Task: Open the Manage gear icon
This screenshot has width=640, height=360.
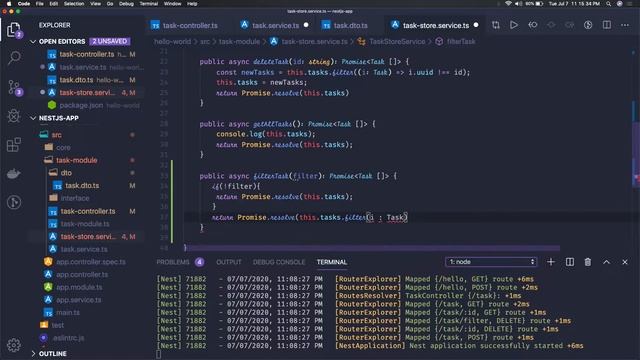Action: [x=14, y=345]
